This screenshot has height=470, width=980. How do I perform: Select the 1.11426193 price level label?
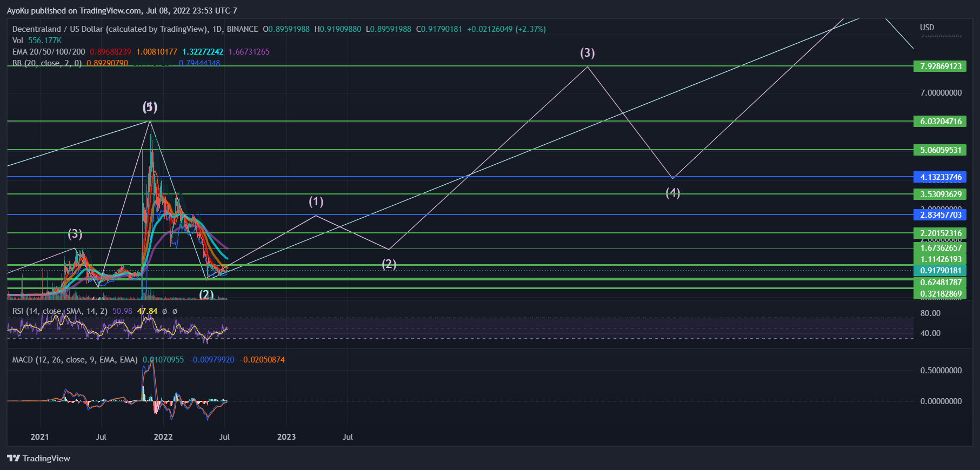pyautogui.click(x=941, y=259)
